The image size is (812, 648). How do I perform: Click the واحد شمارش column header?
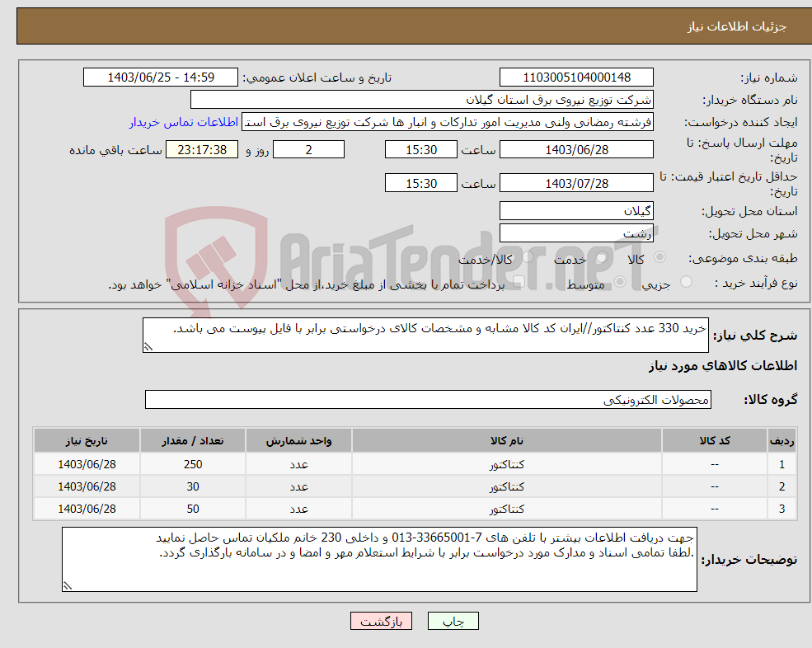298,441
